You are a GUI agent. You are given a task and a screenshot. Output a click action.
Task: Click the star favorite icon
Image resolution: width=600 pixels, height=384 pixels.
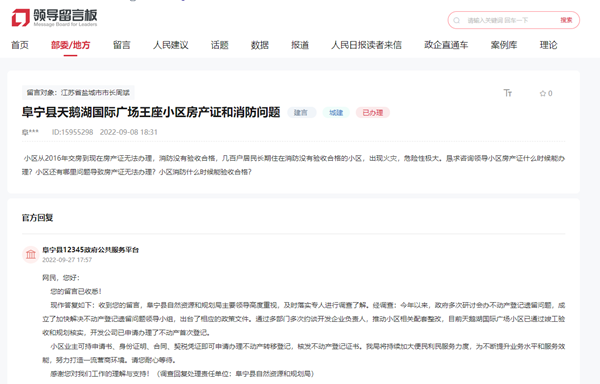point(543,93)
